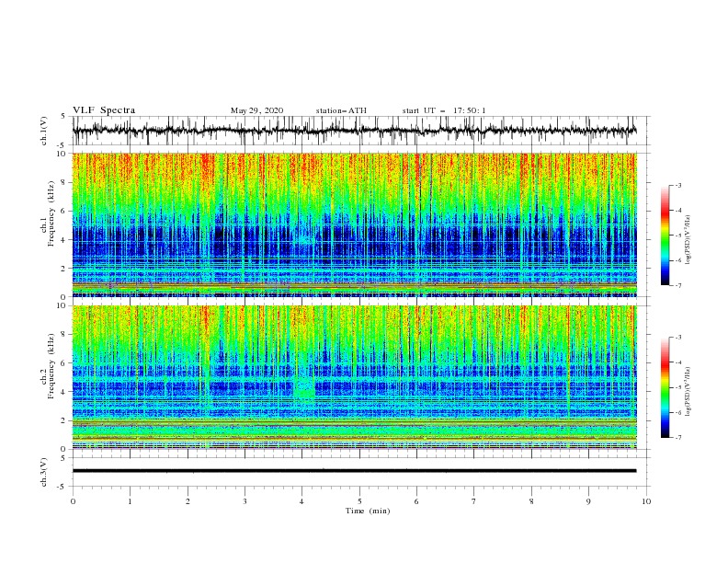Click time axis tick label "2"

(x=188, y=501)
